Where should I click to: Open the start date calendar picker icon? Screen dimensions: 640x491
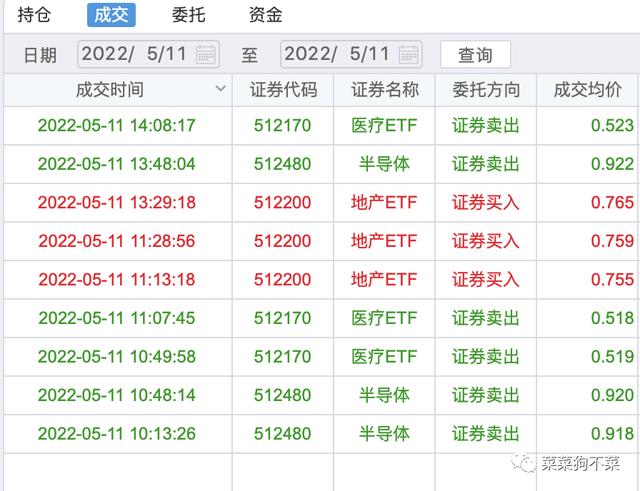pyautogui.click(x=207, y=55)
